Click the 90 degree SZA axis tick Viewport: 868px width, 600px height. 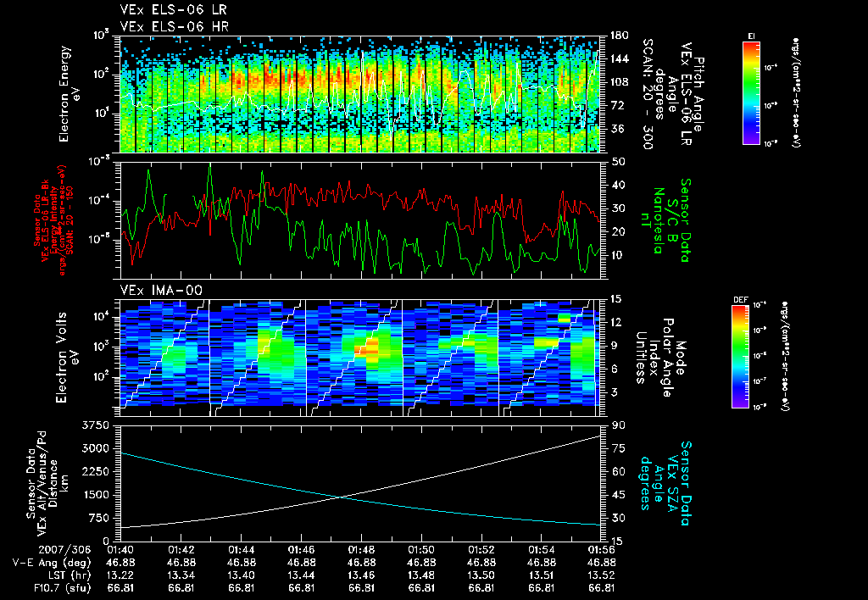pyautogui.click(x=618, y=425)
